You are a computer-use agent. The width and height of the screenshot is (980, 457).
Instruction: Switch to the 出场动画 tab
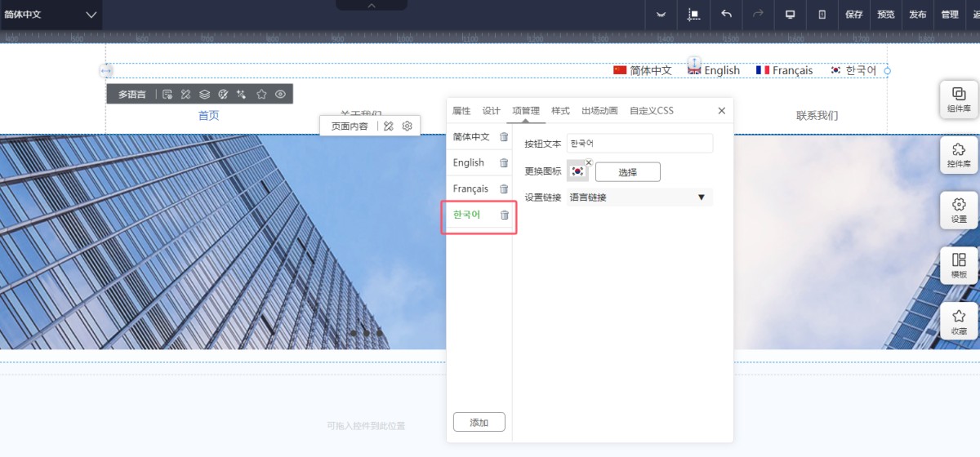pyautogui.click(x=599, y=111)
